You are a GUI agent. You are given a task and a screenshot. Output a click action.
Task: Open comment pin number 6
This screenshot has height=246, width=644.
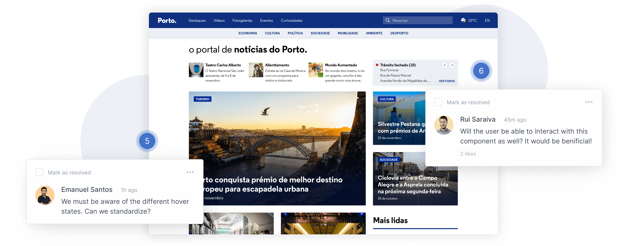(481, 71)
